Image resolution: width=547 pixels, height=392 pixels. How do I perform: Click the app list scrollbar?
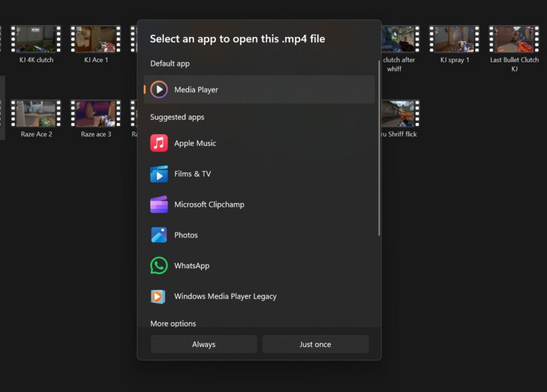(x=379, y=147)
